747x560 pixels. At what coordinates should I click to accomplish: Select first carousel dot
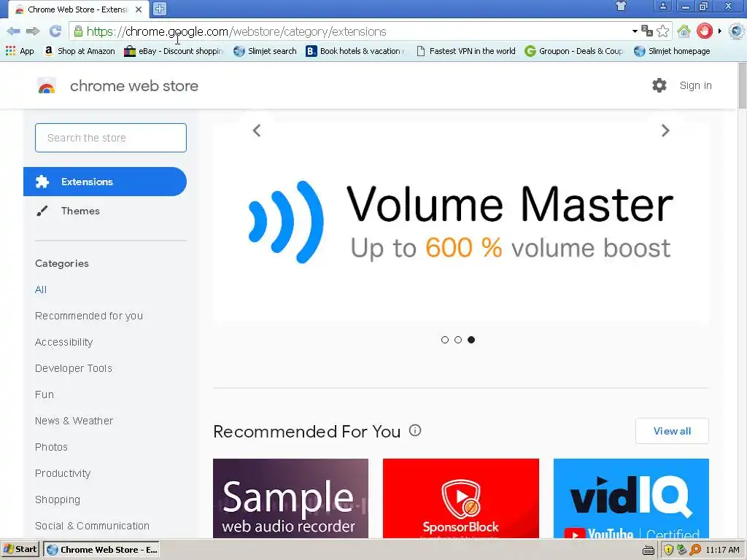click(x=445, y=340)
